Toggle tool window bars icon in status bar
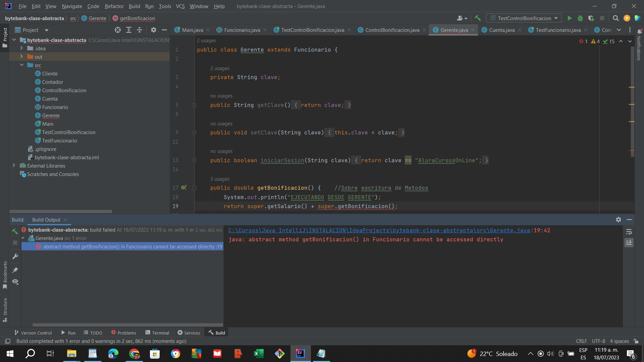 (x=7, y=341)
